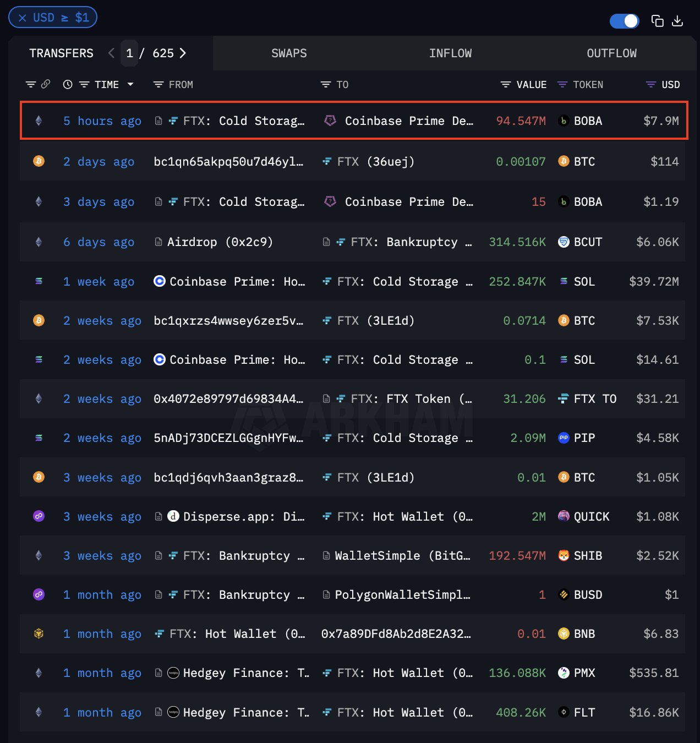Open the FTX (3LE1d) entity, $7.53K row
This screenshot has height=743, width=700.
point(376,320)
